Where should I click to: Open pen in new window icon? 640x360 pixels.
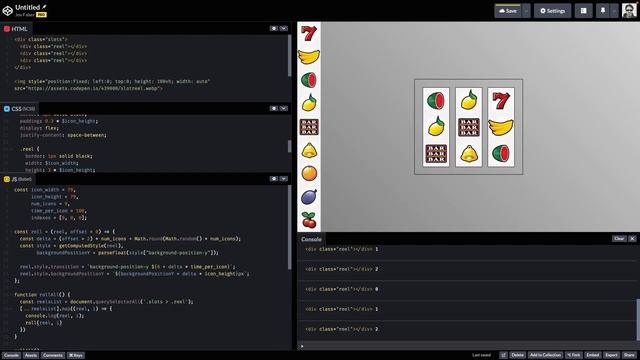click(503, 355)
